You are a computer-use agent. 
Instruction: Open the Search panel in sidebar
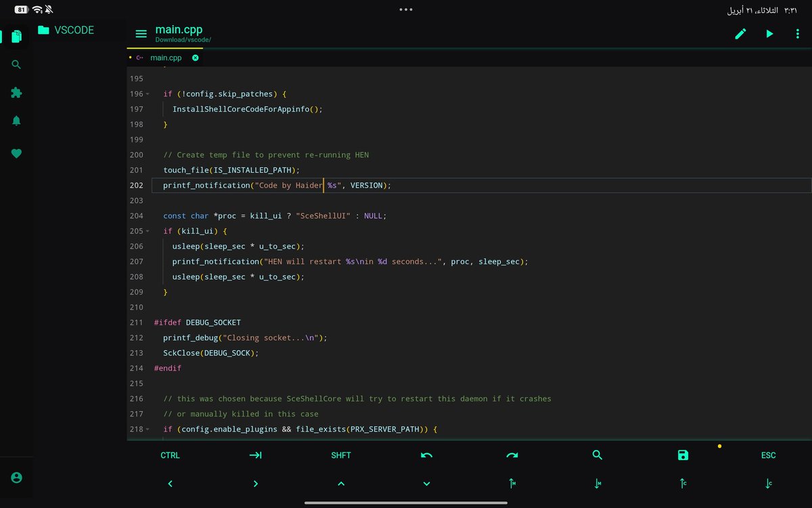click(16, 65)
